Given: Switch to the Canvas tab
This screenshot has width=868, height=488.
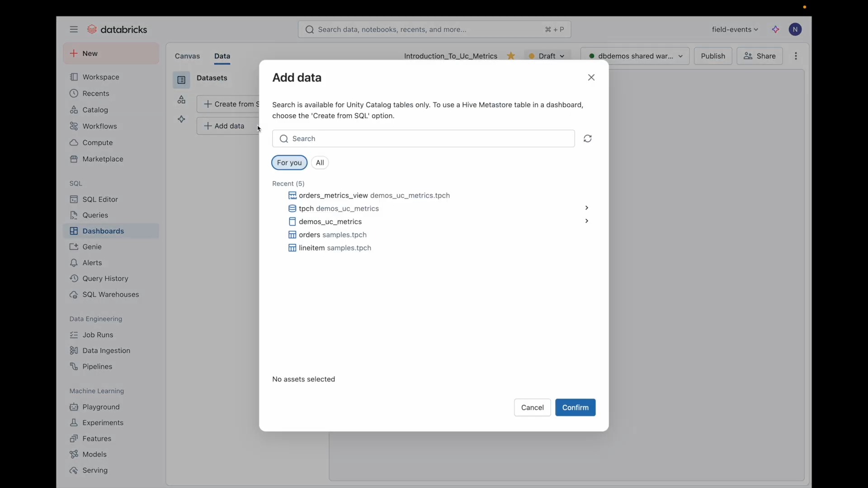Looking at the screenshot, I should pos(187,56).
